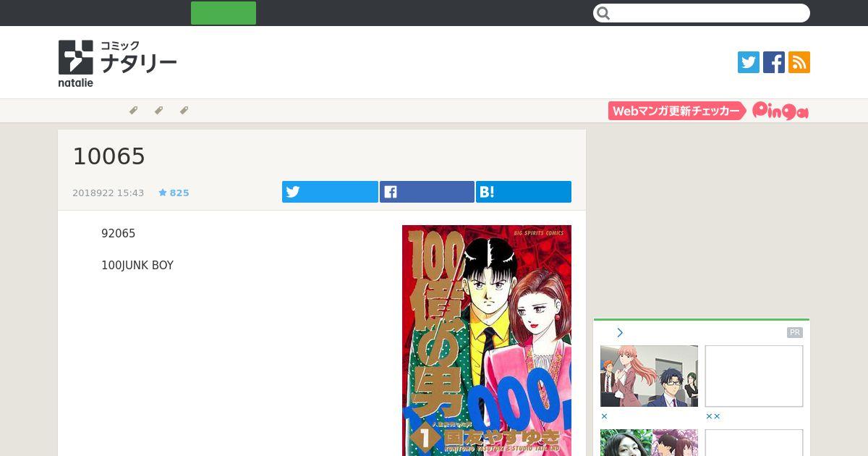Click the blue star icon beside 825

pos(163,193)
